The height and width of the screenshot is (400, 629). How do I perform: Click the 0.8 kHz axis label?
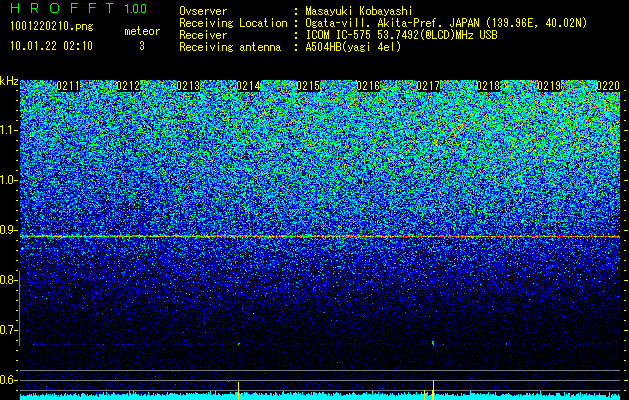coord(8,280)
